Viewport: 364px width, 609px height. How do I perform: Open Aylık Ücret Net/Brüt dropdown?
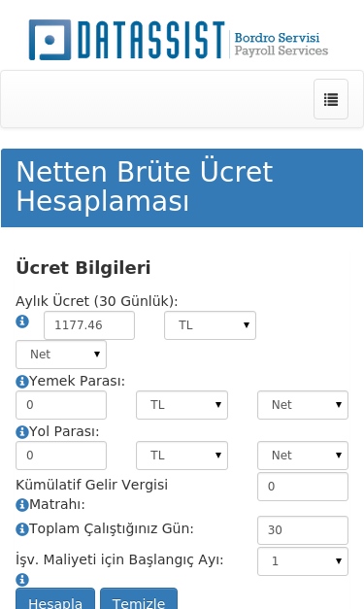click(x=61, y=355)
